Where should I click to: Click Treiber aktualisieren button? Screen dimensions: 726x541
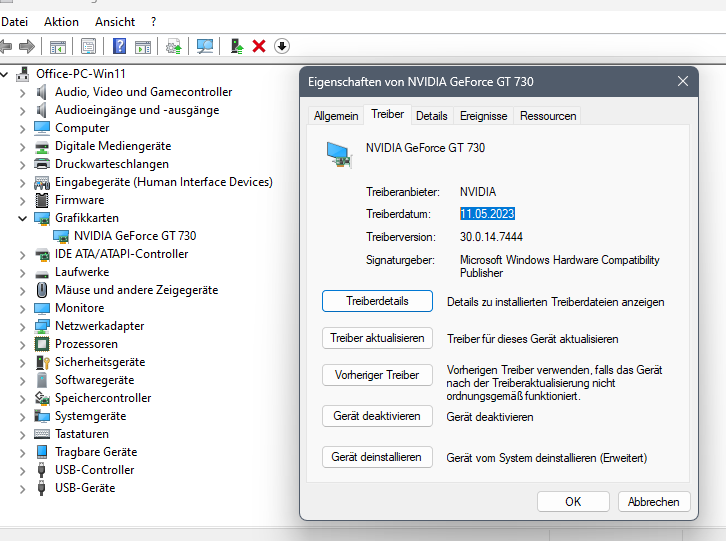(x=377, y=338)
